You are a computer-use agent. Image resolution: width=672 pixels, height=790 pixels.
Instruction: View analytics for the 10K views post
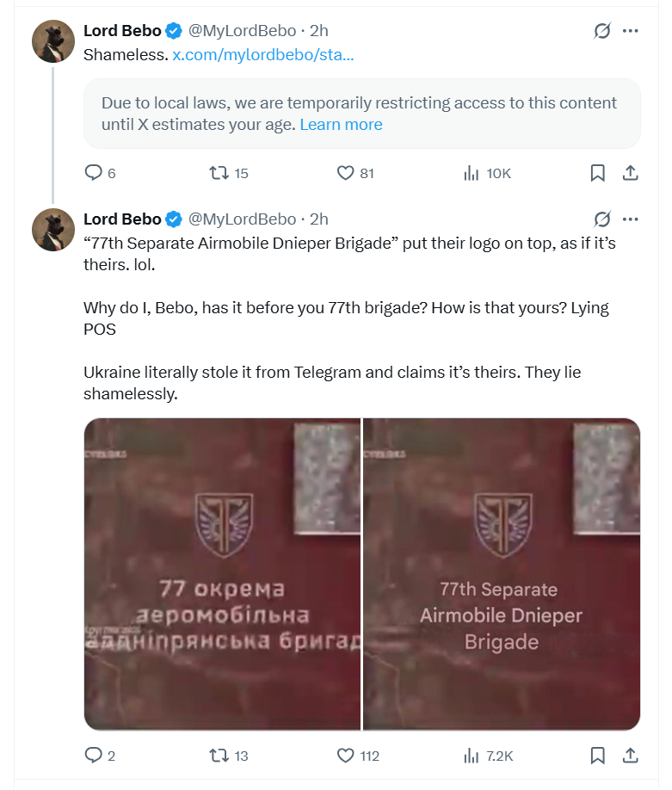(x=472, y=173)
